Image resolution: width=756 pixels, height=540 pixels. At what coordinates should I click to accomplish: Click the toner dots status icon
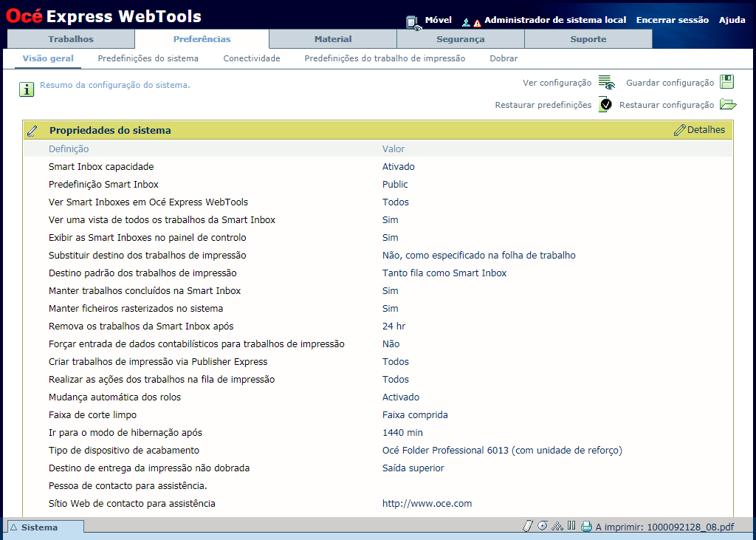click(x=557, y=526)
